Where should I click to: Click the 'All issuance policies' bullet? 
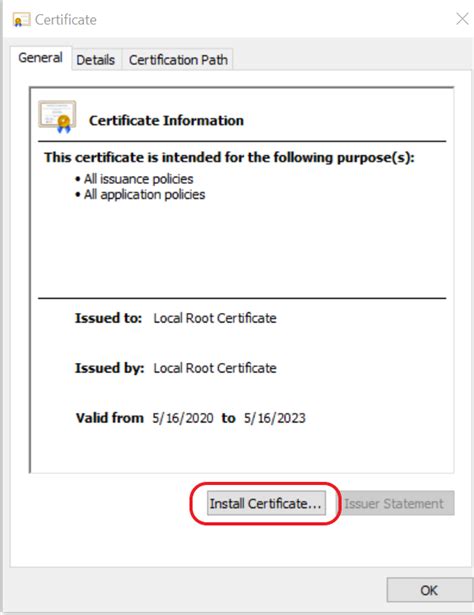[134, 179]
